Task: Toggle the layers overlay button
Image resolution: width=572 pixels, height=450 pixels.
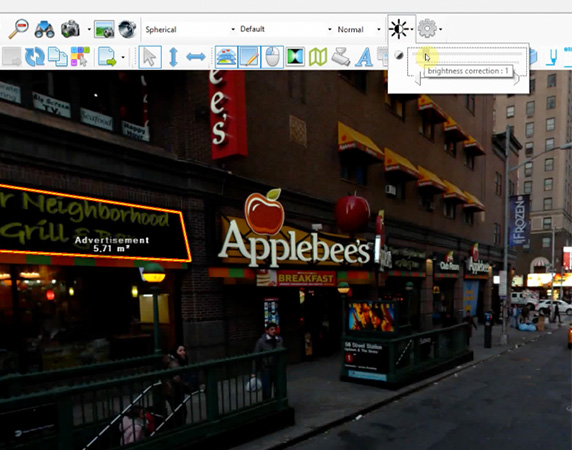Action: pos(226,57)
